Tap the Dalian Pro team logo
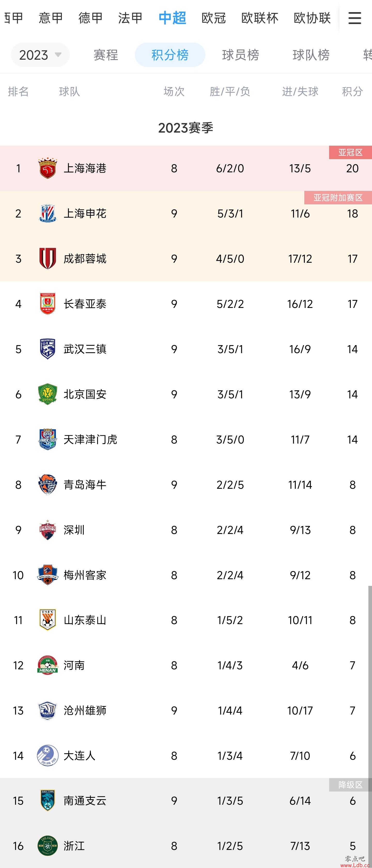372x868 pixels. [x=48, y=755]
